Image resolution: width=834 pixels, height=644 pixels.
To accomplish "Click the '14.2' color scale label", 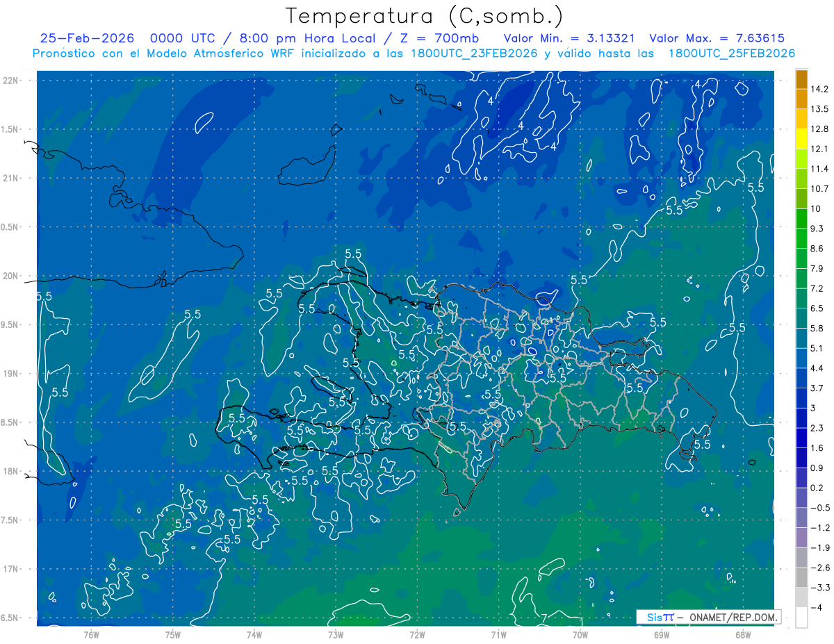I will (820, 90).
